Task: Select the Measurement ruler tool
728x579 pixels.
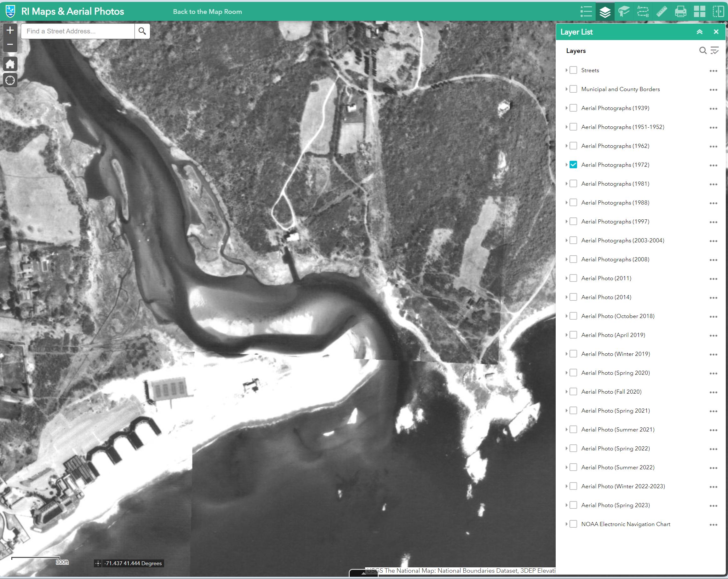Action: 662,11
